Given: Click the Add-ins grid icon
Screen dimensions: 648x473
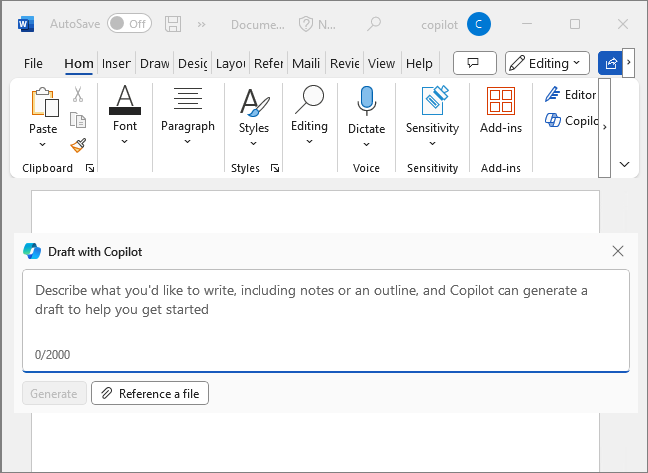Looking at the screenshot, I should 501,101.
